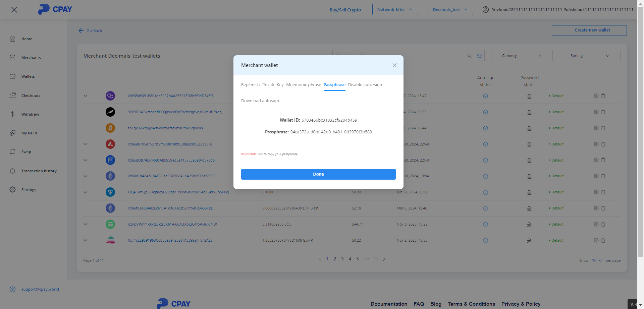This screenshot has height=309, width=644.
Task: Expand the Sorting dropdown
Action: (x=589, y=56)
